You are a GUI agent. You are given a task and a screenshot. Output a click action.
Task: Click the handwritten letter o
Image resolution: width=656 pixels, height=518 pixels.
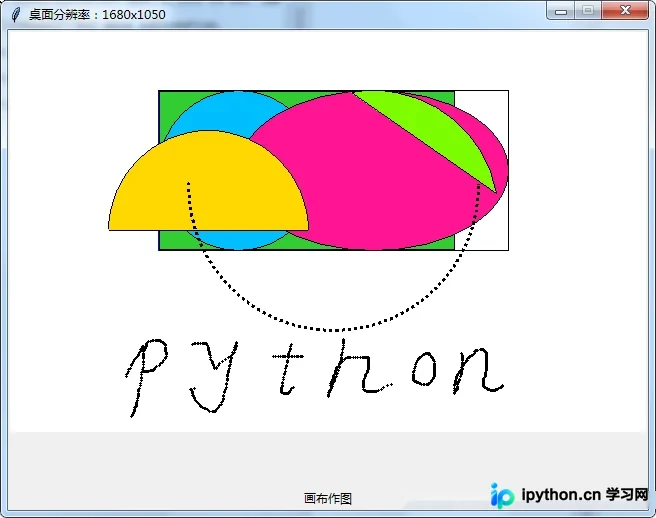(424, 368)
